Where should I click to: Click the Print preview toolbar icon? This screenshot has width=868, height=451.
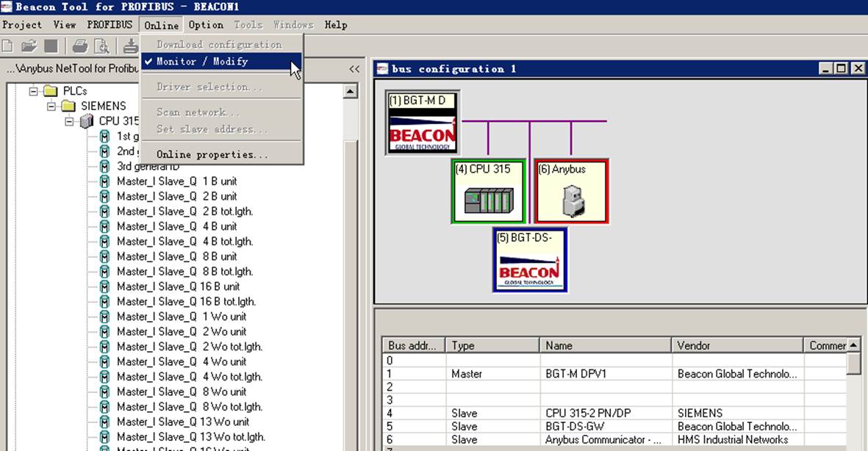pyautogui.click(x=102, y=46)
